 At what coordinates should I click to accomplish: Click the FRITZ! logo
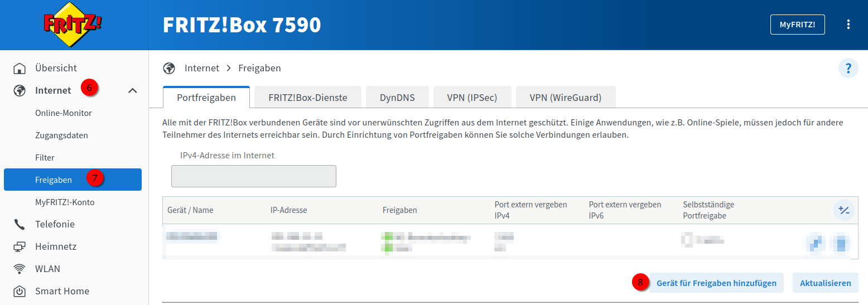coord(74,25)
